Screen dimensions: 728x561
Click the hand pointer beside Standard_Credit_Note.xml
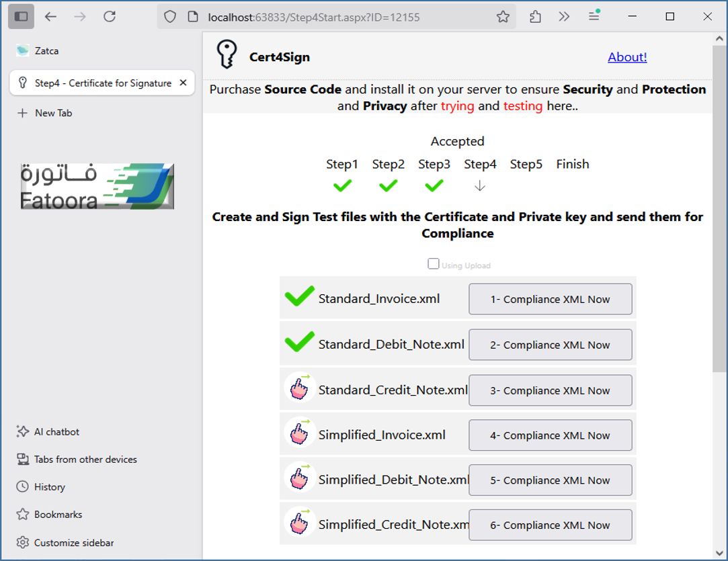(x=299, y=390)
